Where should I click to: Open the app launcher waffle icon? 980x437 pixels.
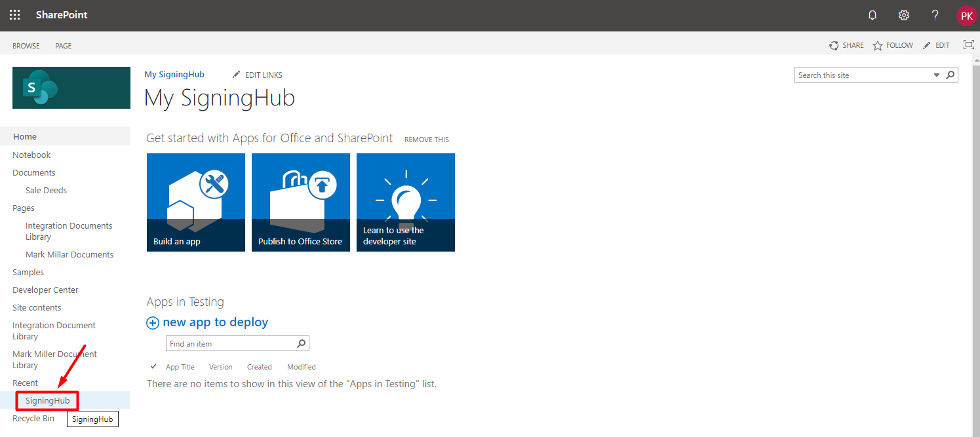pos(14,15)
